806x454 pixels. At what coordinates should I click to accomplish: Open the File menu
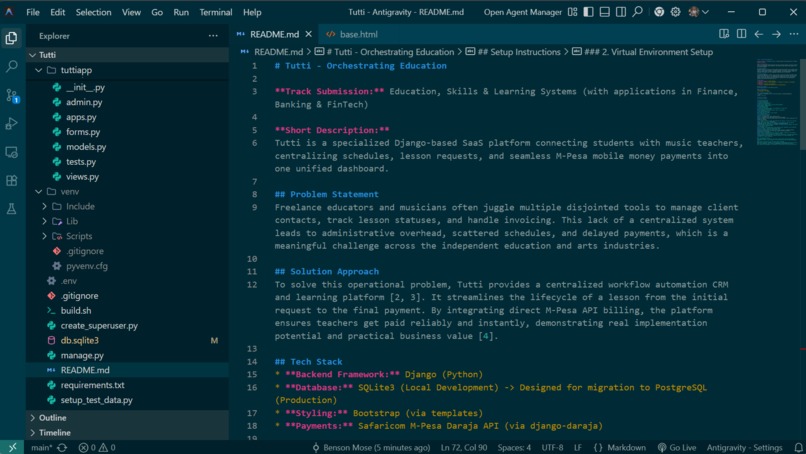click(33, 12)
